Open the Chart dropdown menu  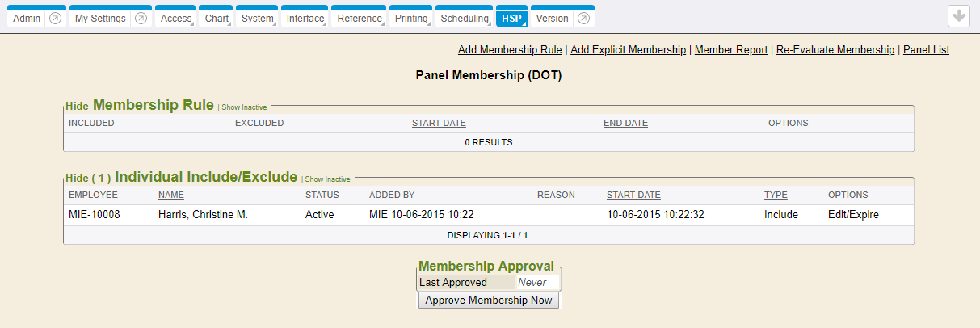tap(216, 19)
